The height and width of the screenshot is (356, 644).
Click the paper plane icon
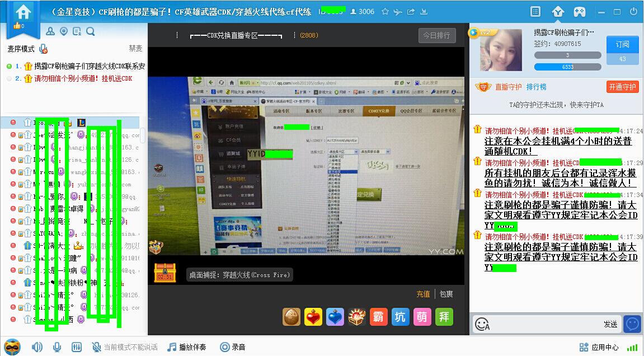pyautogui.click(x=398, y=12)
